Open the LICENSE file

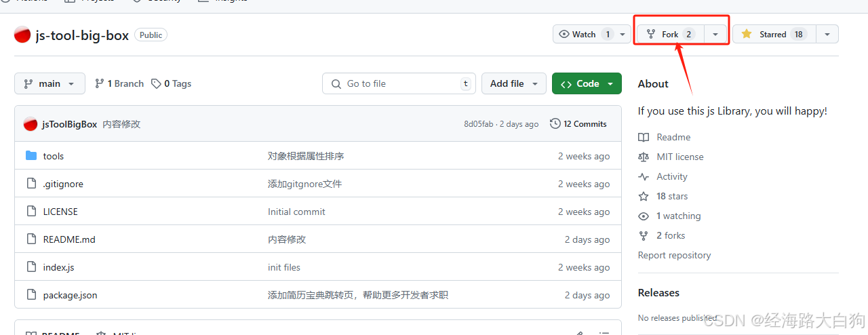point(60,212)
